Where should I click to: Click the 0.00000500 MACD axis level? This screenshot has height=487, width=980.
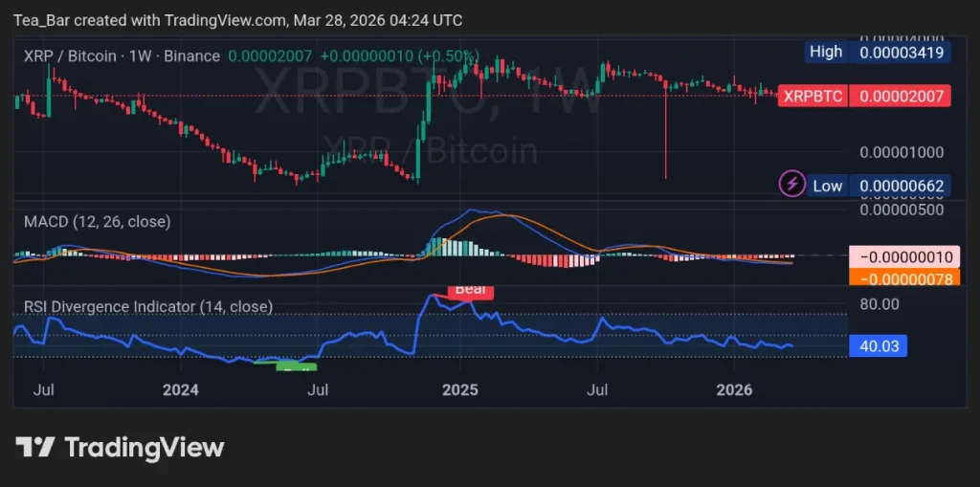click(x=901, y=210)
